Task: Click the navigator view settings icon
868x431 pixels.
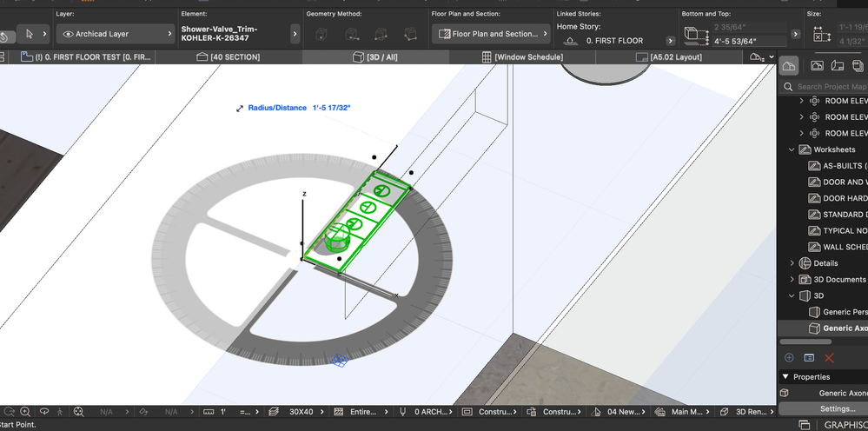Action: coord(809,358)
